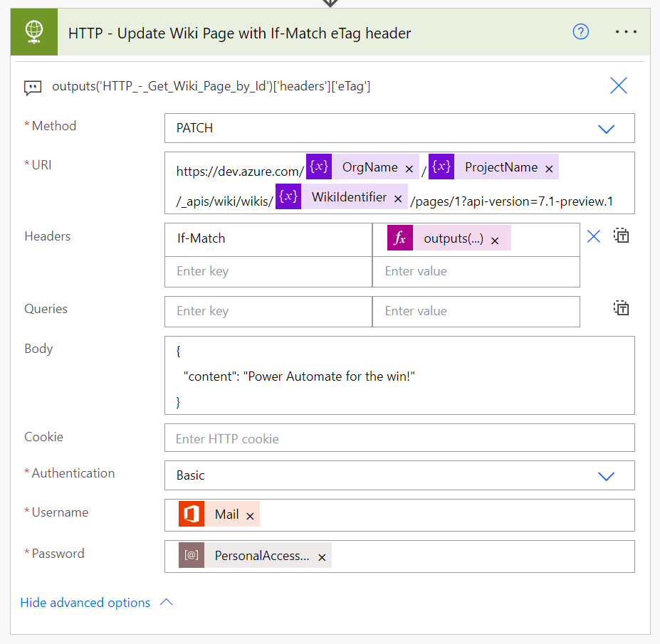Image resolution: width=660 pixels, height=644 pixels.
Task: Open the Authentication dropdown showing Basic
Action: coord(606,475)
